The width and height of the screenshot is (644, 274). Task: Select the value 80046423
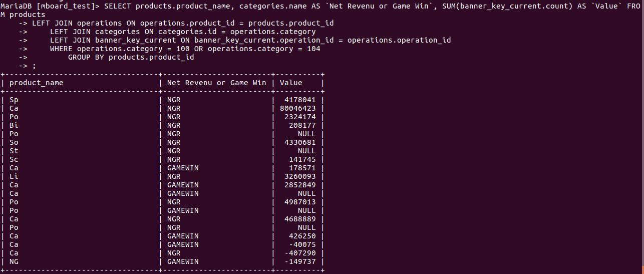(298, 108)
